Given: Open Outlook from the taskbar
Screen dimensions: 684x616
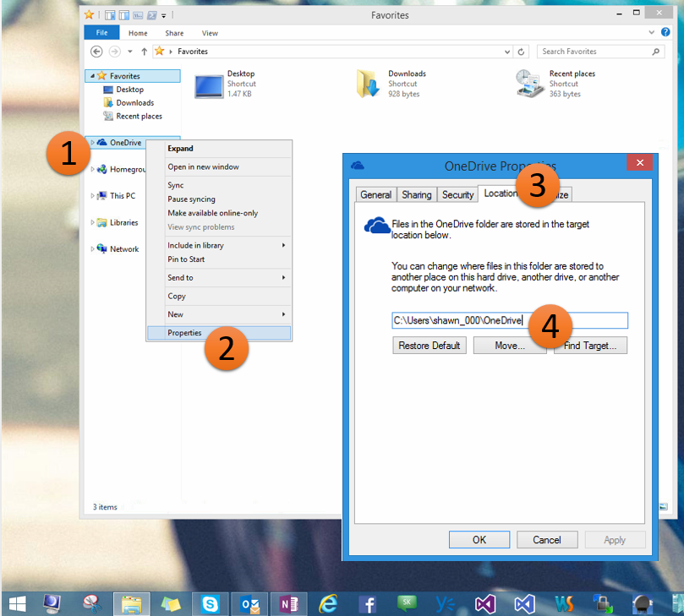Looking at the screenshot, I should [x=250, y=604].
